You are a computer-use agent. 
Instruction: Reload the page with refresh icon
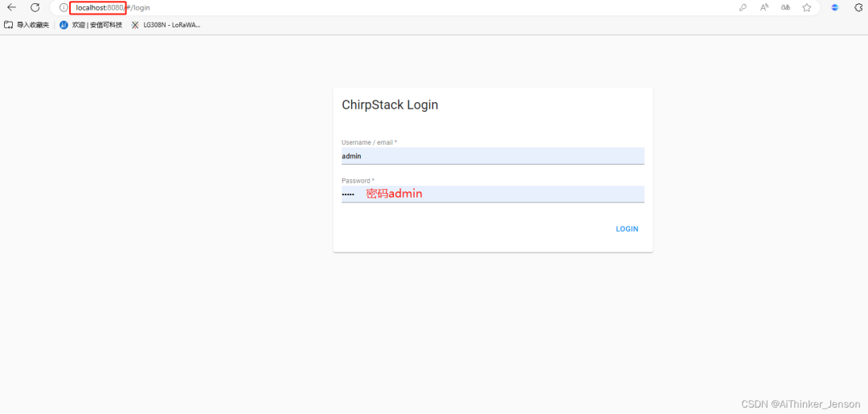pyautogui.click(x=35, y=8)
